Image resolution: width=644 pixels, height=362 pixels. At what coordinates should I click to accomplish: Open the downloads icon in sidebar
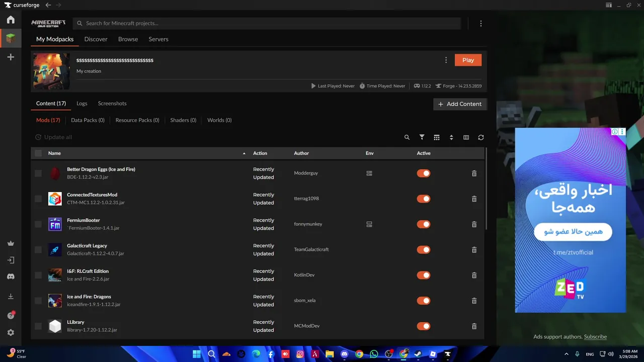[11, 297]
